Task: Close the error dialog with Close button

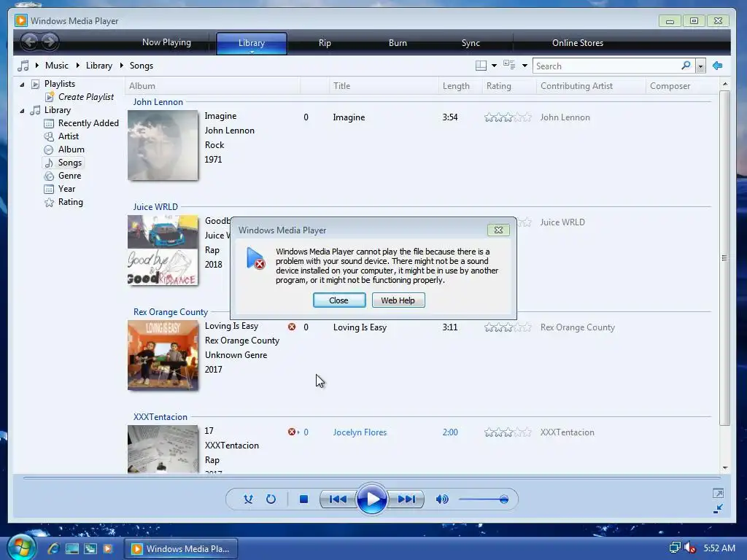Action: (339, 300)
